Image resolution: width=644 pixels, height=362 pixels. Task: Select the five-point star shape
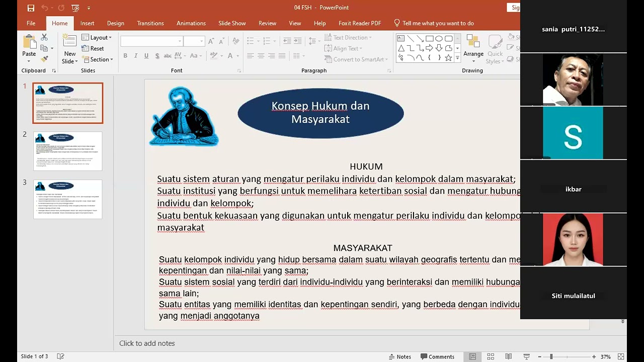pyautogui.click(x=448, y=58)
